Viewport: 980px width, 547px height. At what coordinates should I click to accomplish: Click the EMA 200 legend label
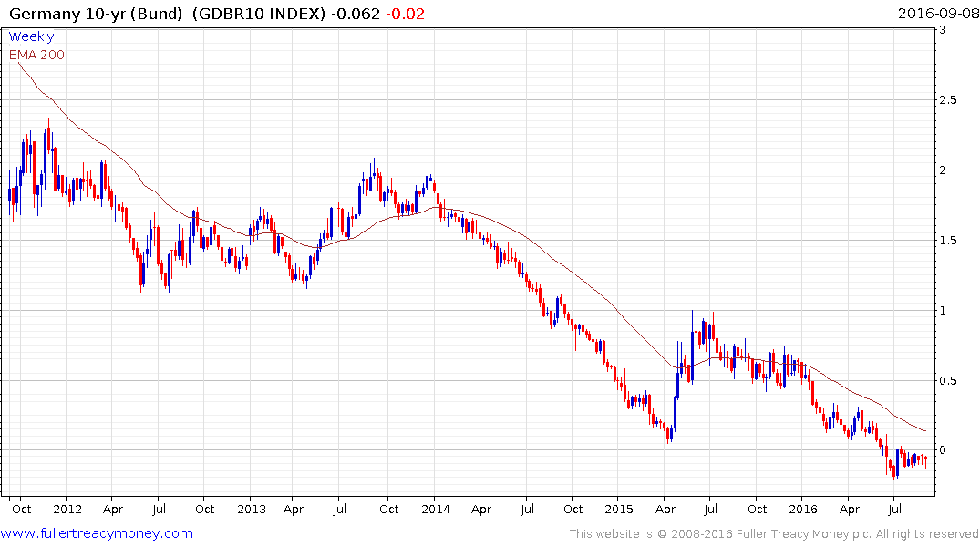point(36,55)
